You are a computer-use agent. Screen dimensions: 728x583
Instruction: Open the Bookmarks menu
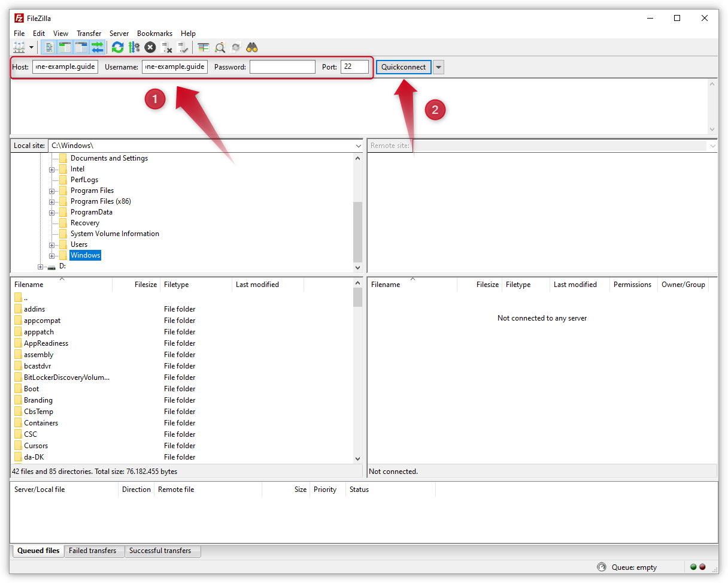(x=154, y=34)
